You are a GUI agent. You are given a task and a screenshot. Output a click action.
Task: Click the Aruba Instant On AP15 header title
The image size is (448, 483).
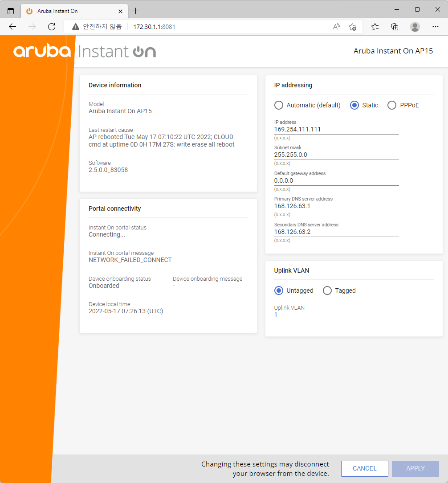coord(393,51)
